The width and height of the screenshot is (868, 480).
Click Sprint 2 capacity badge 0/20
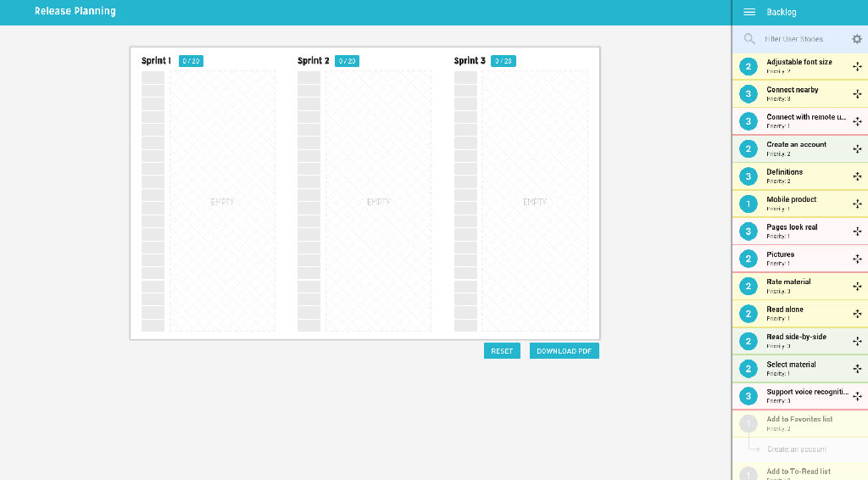[x=347, y=61]
